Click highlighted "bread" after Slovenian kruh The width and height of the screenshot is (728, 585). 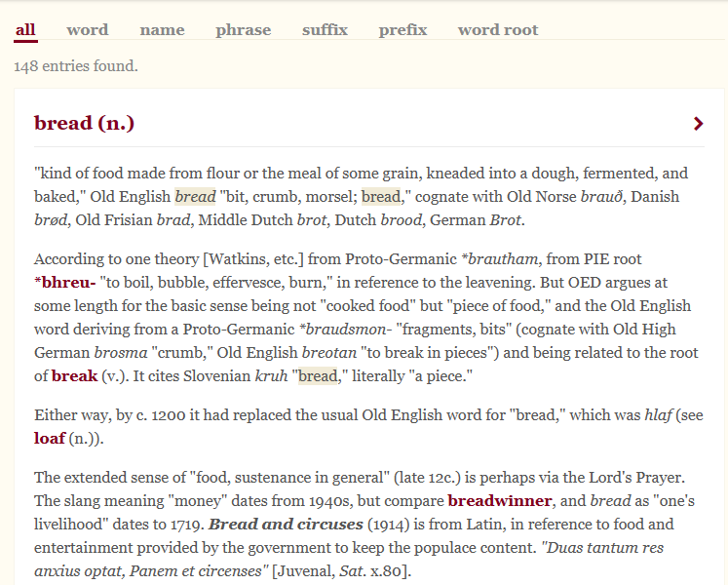pyautogui.click(x=318, y=375)
